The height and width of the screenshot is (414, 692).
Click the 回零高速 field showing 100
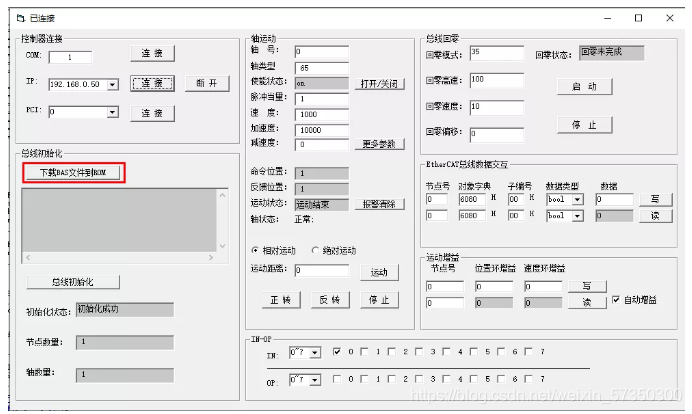[497, 80]
